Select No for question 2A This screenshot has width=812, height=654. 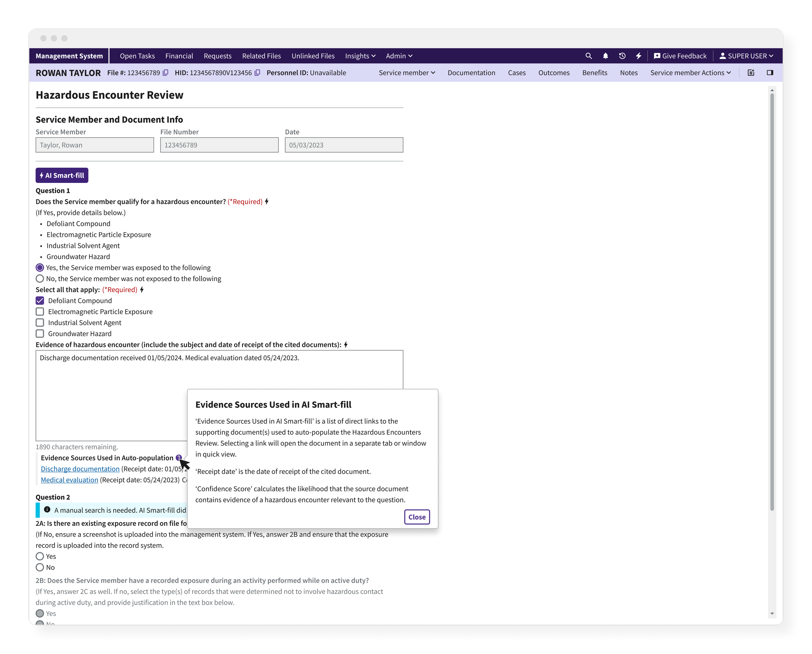pos(40,567)
